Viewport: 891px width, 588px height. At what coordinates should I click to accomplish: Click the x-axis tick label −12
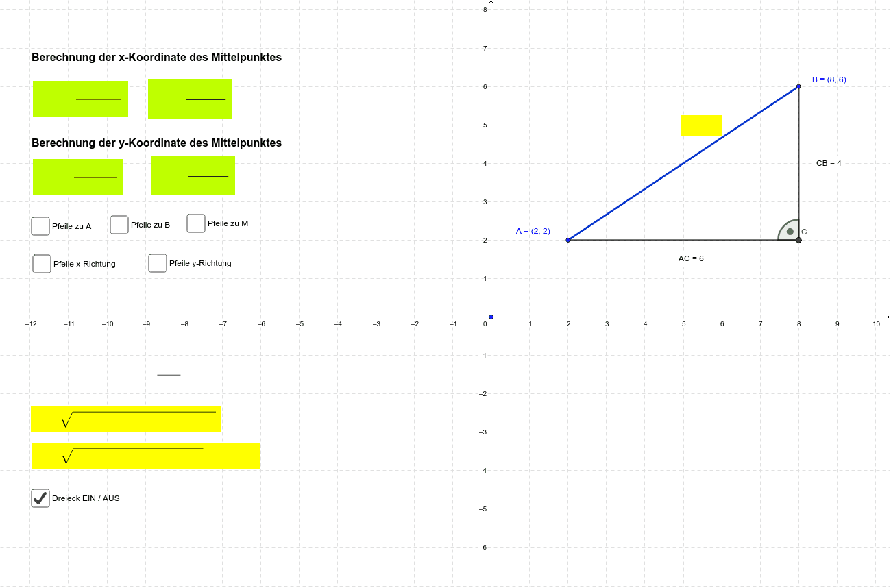30,323
